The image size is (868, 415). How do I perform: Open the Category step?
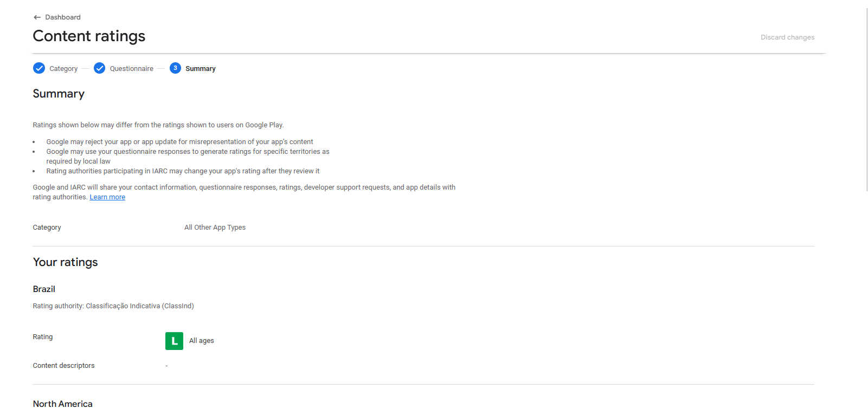[x=63, y=69]
